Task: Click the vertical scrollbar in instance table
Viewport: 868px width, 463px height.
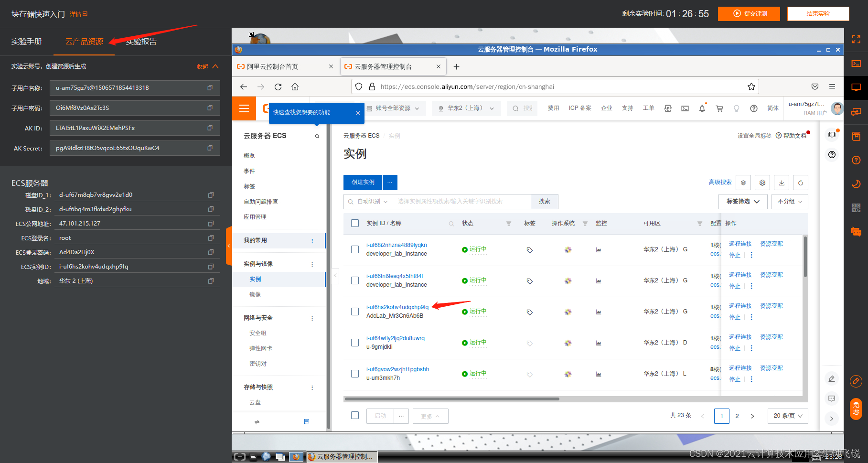Action: tap(805, 257)
